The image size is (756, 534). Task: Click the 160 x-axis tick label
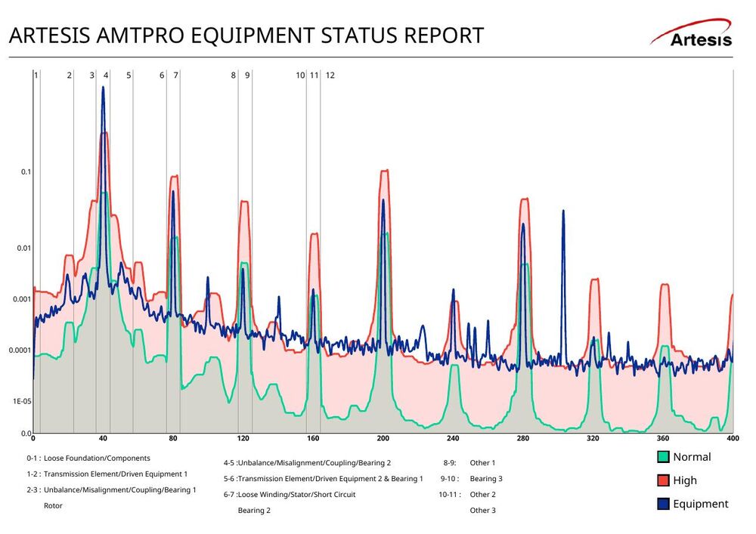tap(313, 438)
